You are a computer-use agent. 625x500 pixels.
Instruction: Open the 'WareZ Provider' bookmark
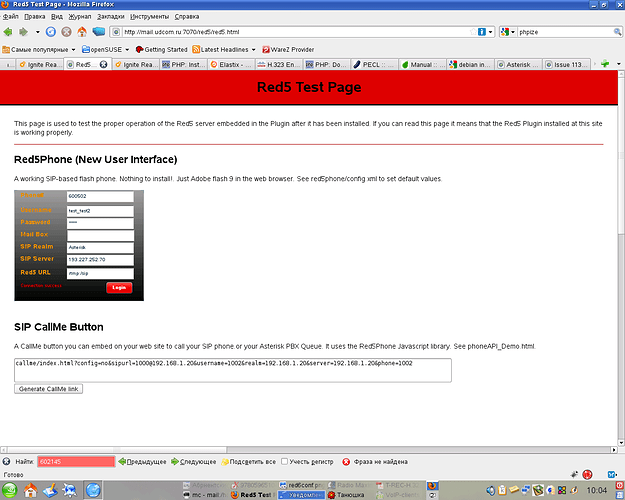(x=288, y=49)
